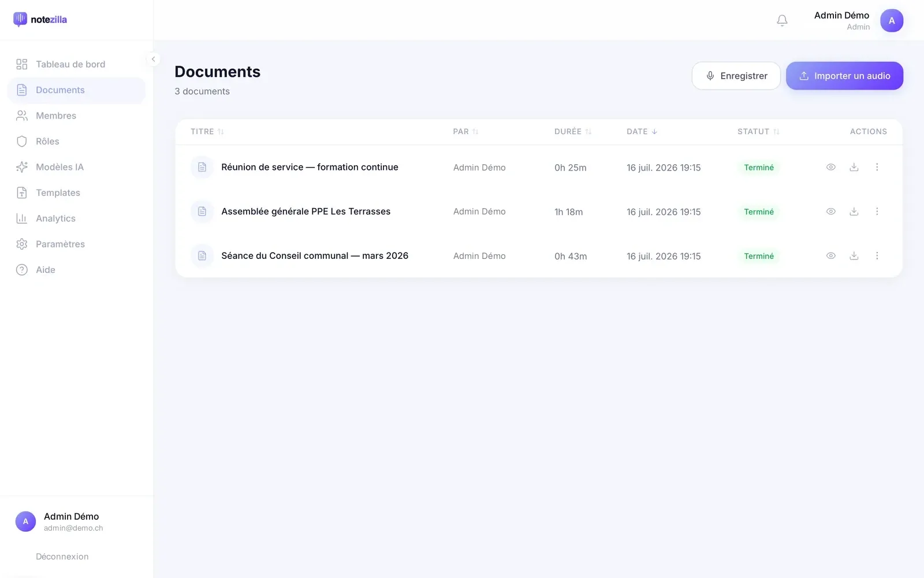Click admin@demo.ch in the sidebar
The image size is (924, 578).
[x=73, y=528]
